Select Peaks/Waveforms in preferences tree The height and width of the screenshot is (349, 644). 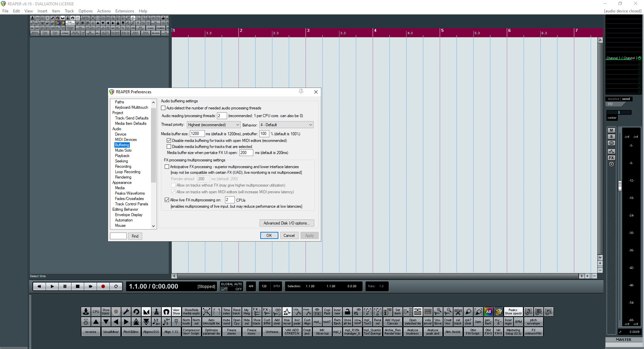pos(130,193)
